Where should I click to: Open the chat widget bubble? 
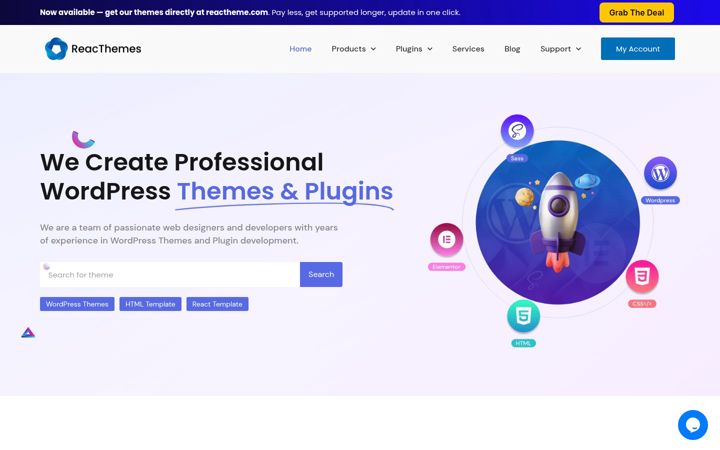[692, 425]
